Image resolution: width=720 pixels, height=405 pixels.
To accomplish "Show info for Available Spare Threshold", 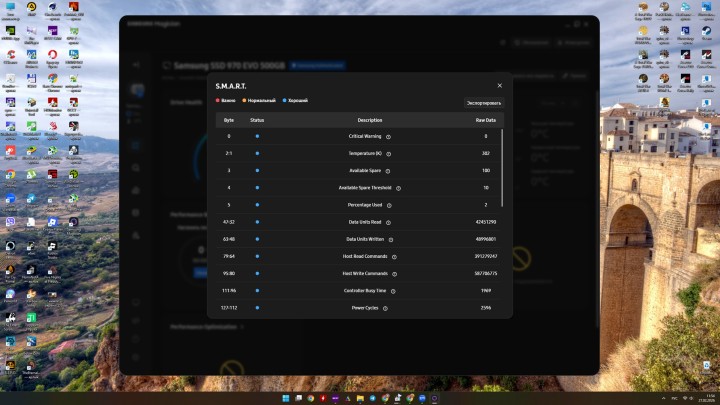I will (398, 188).
